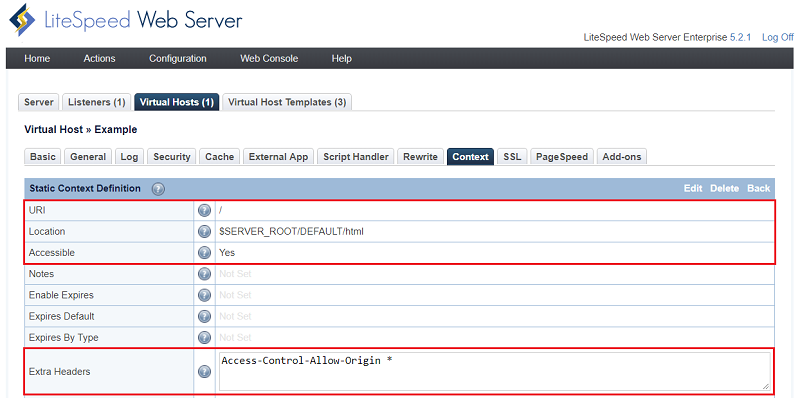Open help icon beside Static Context Definition
The width and height of the screenshot is (800, 398).
point(158,189)
